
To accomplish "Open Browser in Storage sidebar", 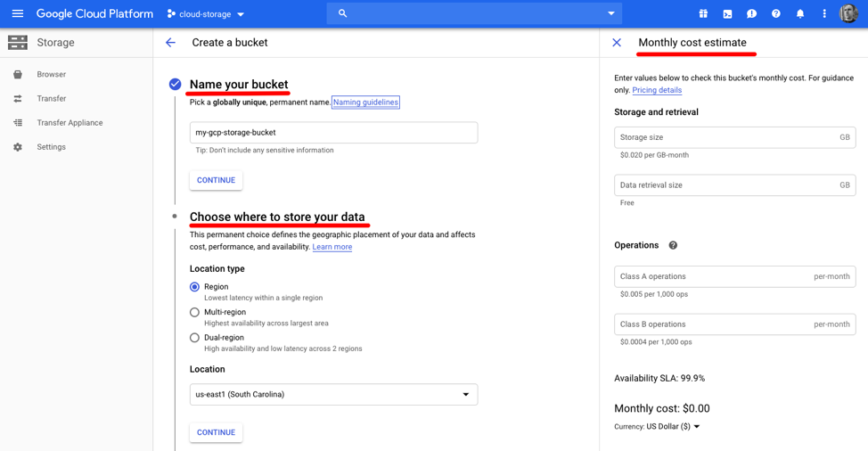I will pyautogui.click(x=51, y=75).
